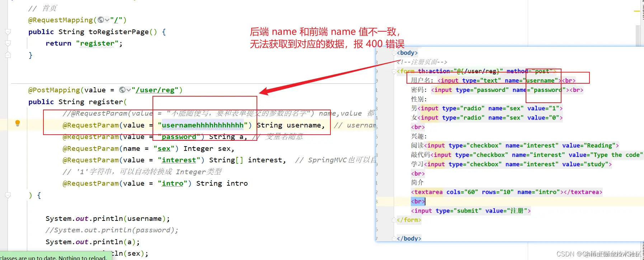Click the "String intro" parameter declaration
644x260 pixels.
222,184
